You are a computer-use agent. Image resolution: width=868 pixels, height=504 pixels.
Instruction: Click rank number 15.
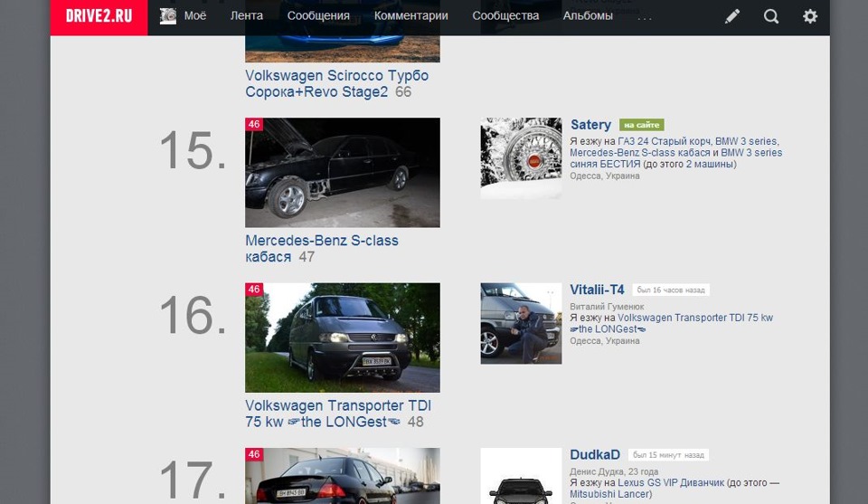pyautogui.click(x=193, y=150)
